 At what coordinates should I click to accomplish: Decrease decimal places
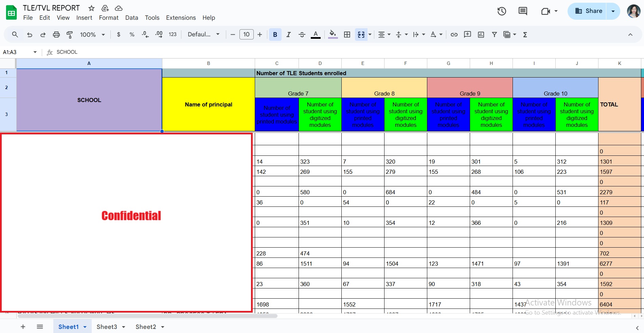[145, 34]
